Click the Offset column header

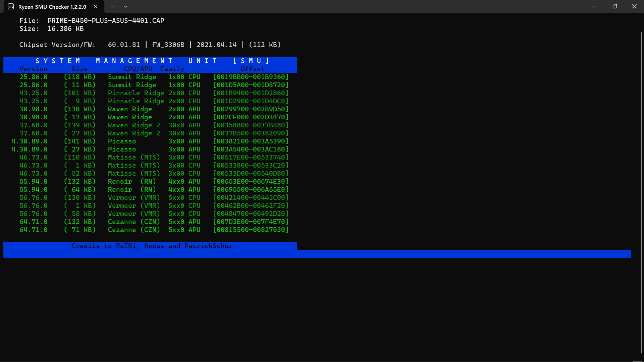[x=253, y=69]
